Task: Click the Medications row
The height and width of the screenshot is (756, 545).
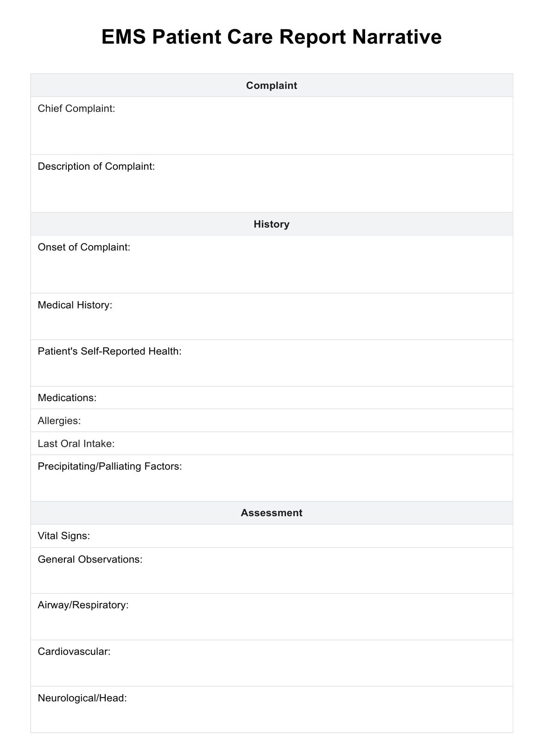Action: [272, 397]
